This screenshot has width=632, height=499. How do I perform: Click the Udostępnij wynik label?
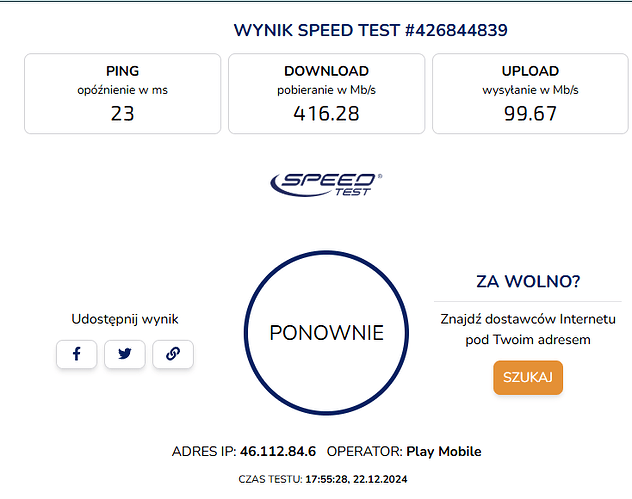(x=125, y=319)
